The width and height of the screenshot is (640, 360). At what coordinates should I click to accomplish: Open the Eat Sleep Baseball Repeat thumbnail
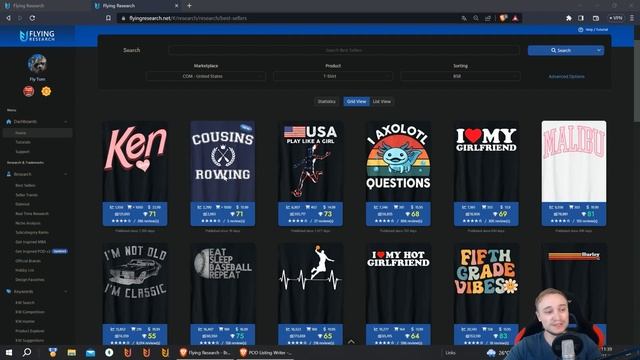click(222, 283)
